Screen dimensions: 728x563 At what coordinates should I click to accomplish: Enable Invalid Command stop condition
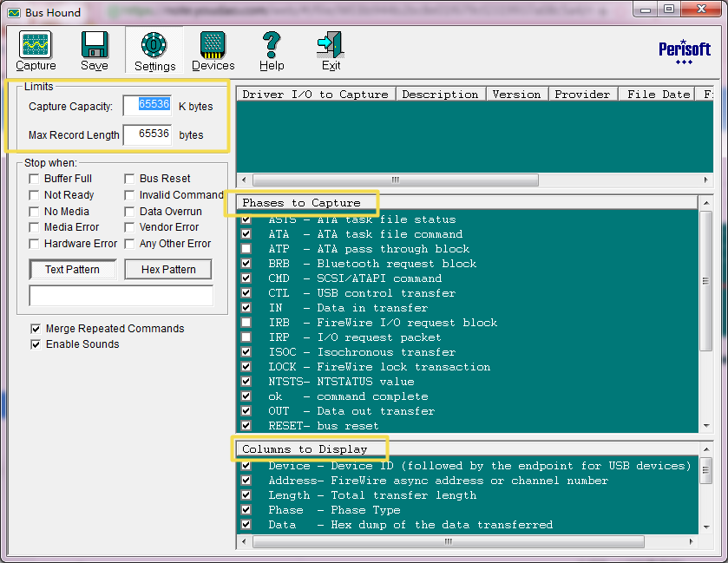tap(129, 195)
